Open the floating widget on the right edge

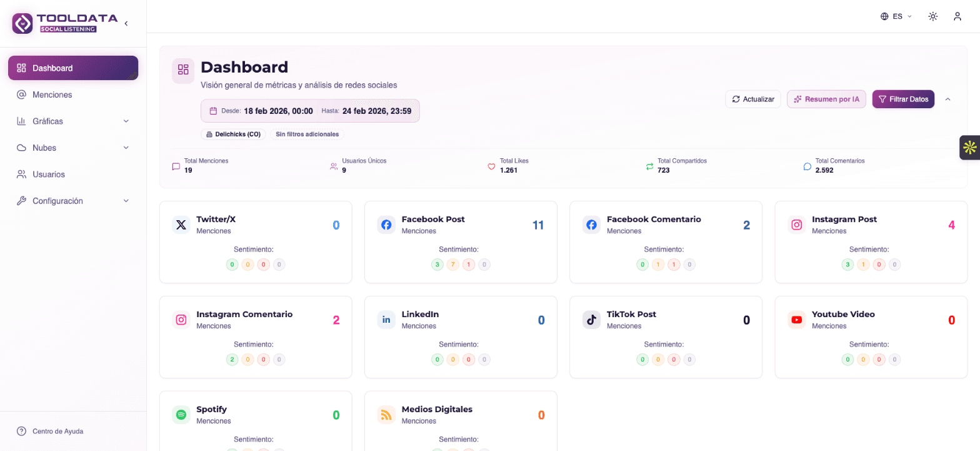tap(971, 148)
